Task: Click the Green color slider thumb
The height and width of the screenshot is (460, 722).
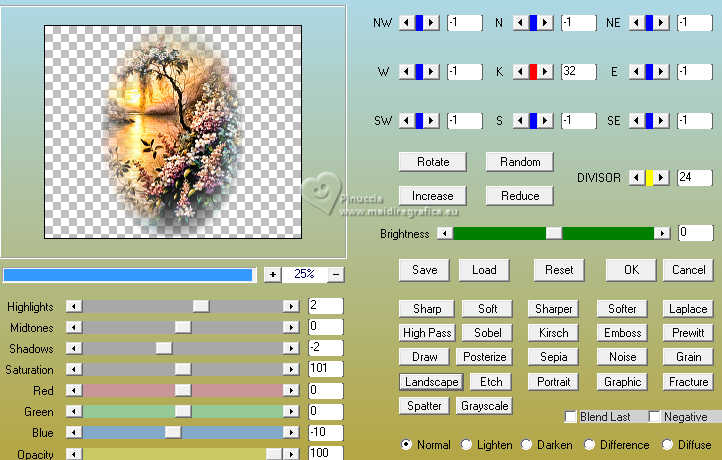Action: (x=183, y=411)
